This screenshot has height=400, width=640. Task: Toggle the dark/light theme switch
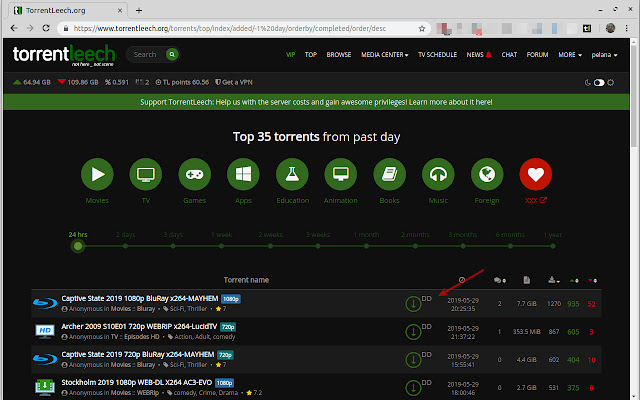[x=599, y=82]
